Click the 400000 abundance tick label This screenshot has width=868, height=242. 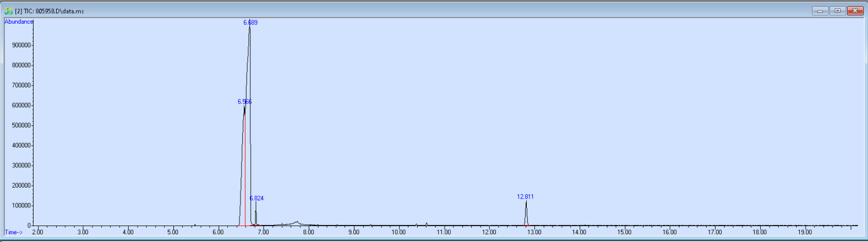(21, 146)
